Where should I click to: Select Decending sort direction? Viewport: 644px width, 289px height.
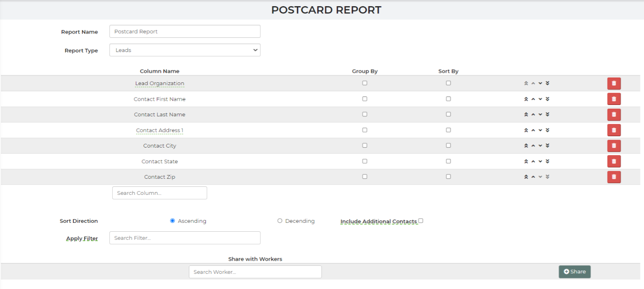pyautogui.click(x=280, y=220)
